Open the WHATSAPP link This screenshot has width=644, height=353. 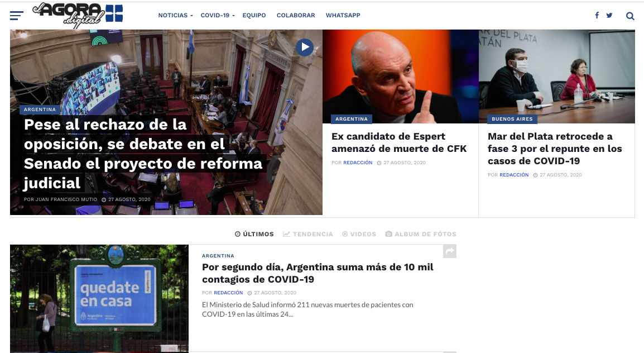[x=343, y=15]
